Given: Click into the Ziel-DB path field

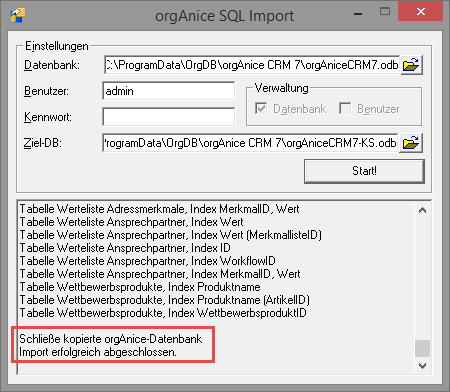Looking at the screenshot, I should [250, 143].
